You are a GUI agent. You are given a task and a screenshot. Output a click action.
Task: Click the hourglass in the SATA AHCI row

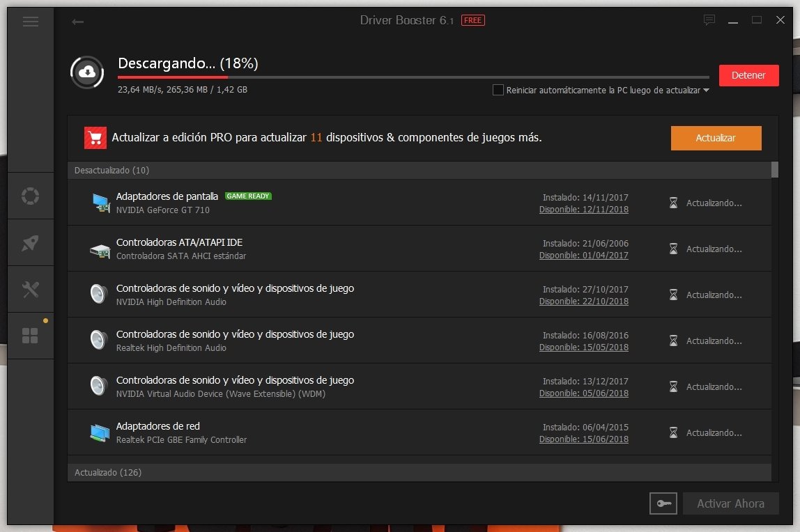pos(673,249)
